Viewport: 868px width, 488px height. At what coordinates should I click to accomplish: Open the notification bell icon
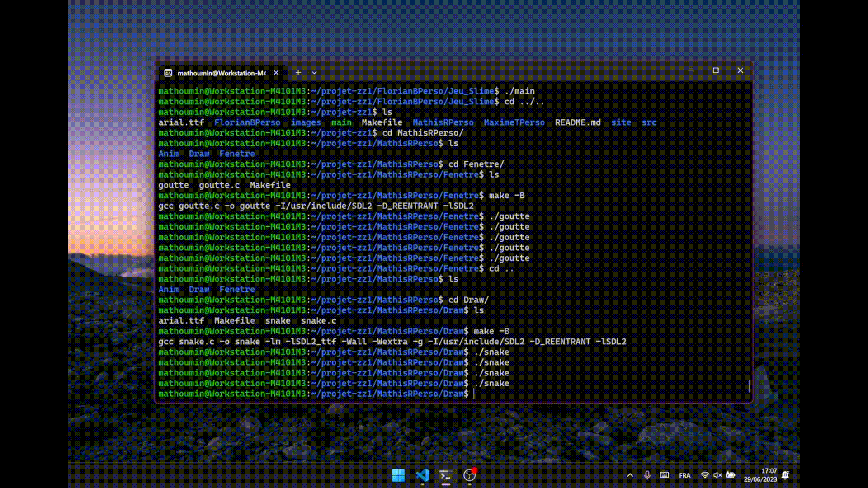(786, 475)
